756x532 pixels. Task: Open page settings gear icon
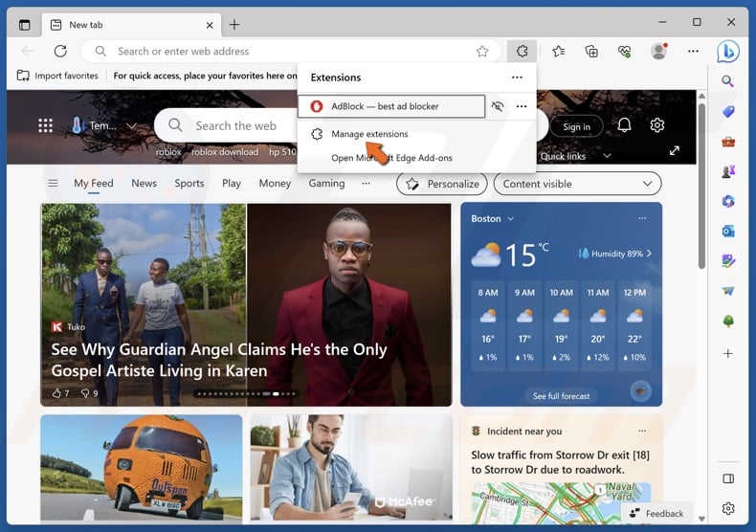tap(657, 125)
